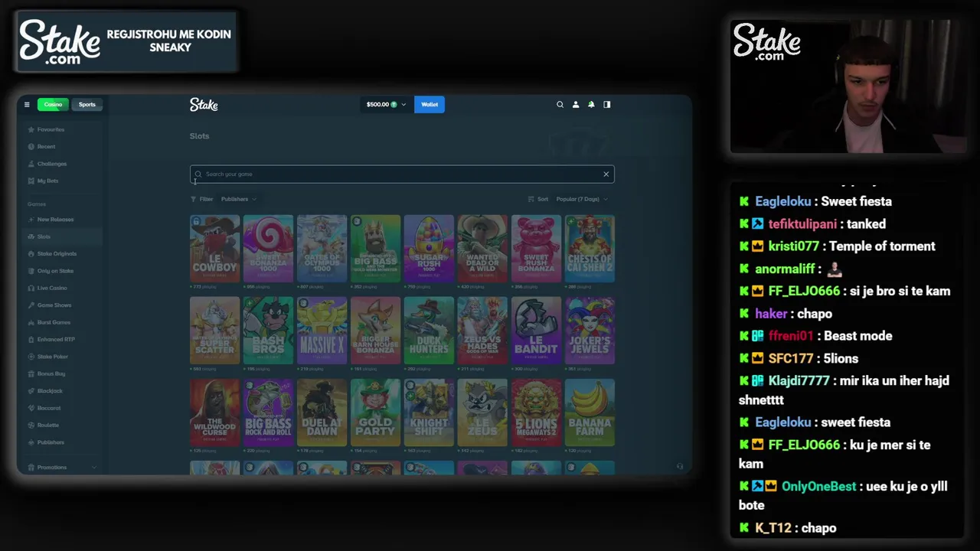Click the Filter funnel icon
Viewport: 980px width, 551px height.
[x=194, y=199]
